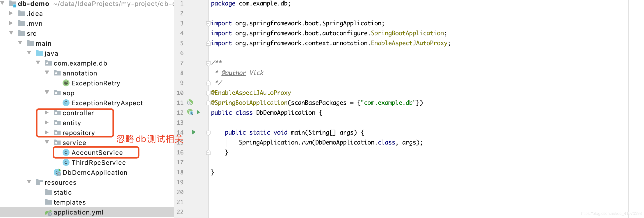Click the Spring bean gutter icon on line 12
644x218 pixels.
pos(190,112)
